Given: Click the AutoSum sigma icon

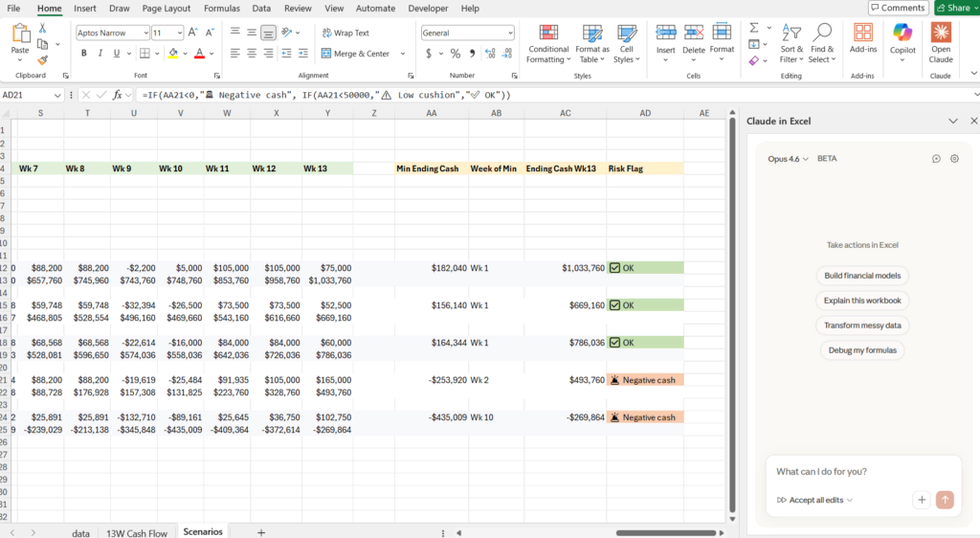Looking at the screenshot, I should (754, 28).
